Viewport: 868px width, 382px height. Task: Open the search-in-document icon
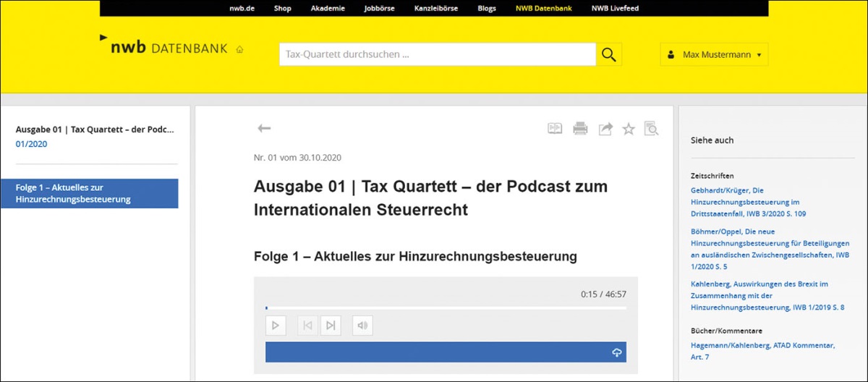pyautogui.click(x=652, y=129)
